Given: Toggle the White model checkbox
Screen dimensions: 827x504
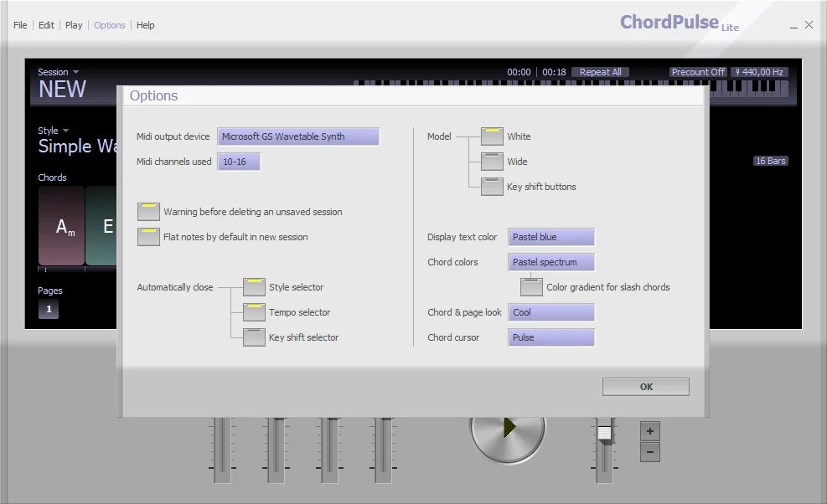Looking at the screenshot, I should pyautogui.click(x=492, y=136).
